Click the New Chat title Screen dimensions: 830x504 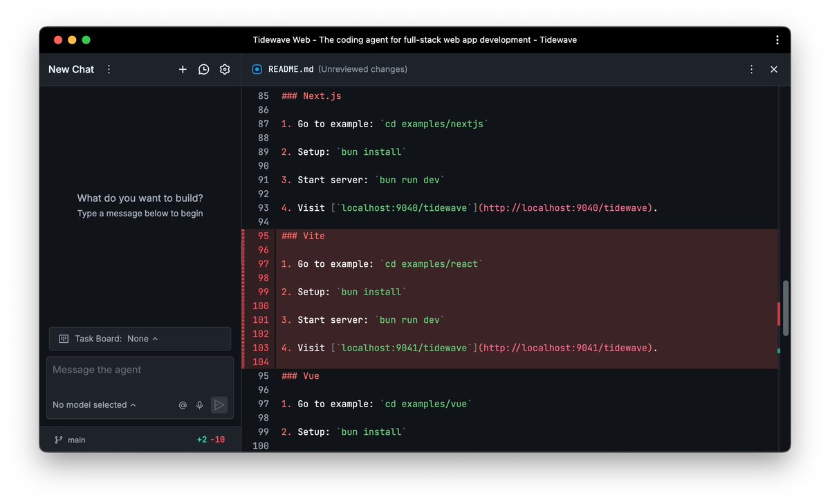pyautogui.click(x=71, y=69)
